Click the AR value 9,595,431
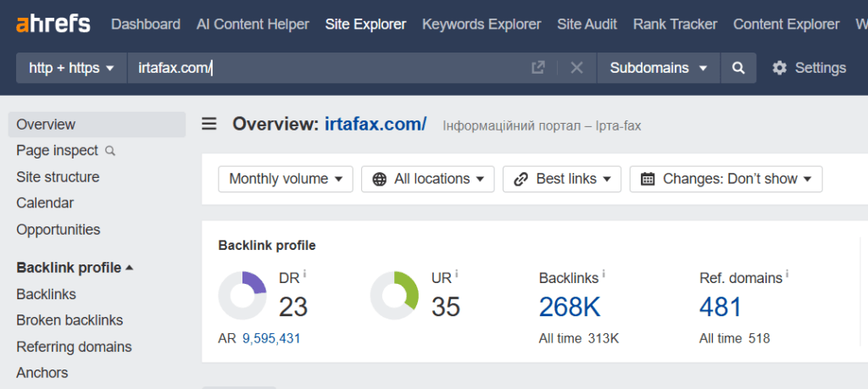Screen dimensions: 868x389 point(271,339)
